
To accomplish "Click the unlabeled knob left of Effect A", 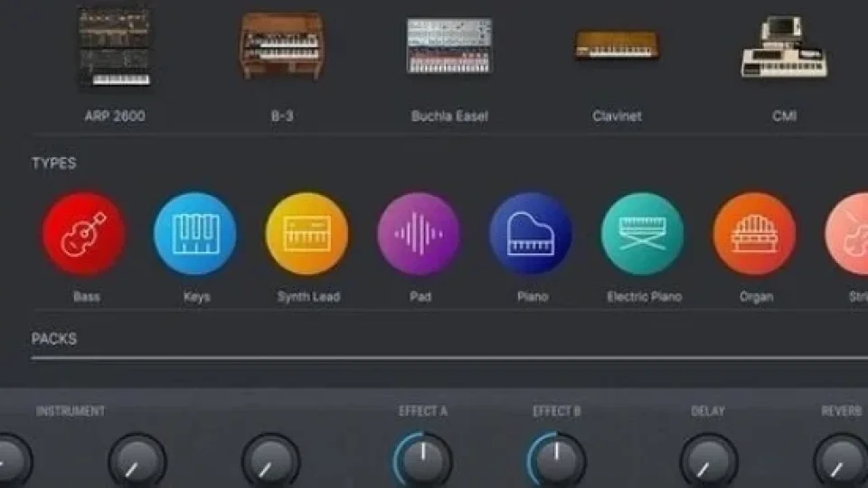I will (270, 460).
